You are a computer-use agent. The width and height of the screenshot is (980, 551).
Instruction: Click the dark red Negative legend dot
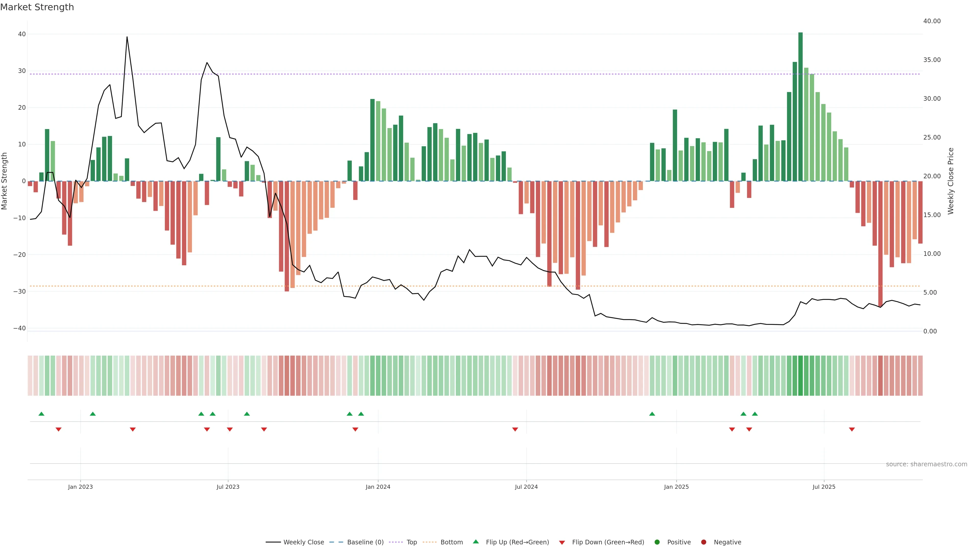[x=703, y=542]
